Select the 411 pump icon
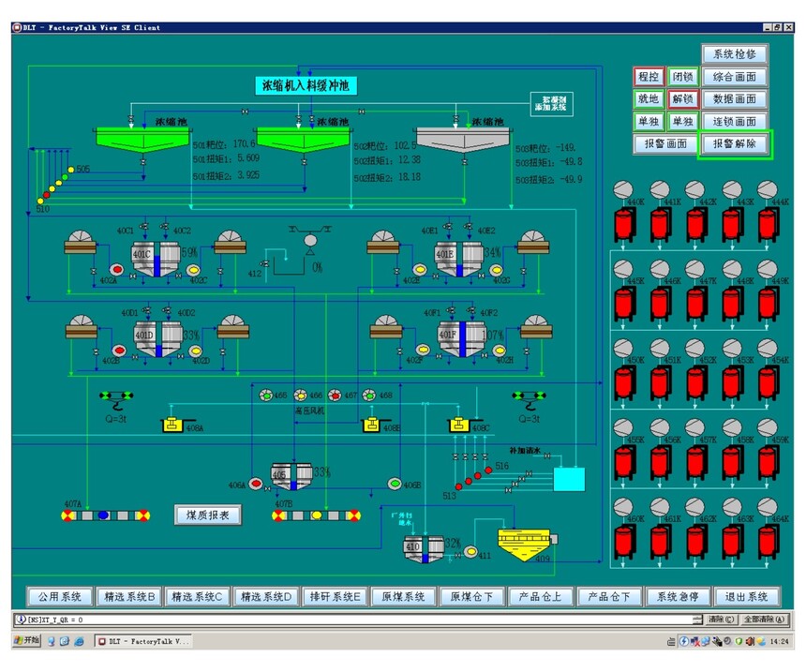The image size is (806, 672). coord(470,552)
